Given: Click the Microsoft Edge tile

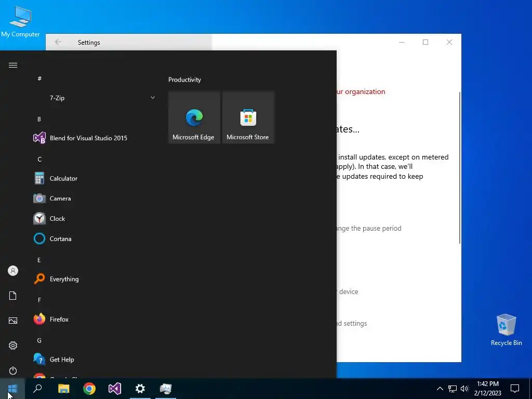Looking at the screenshot, I should click(194, 117).
